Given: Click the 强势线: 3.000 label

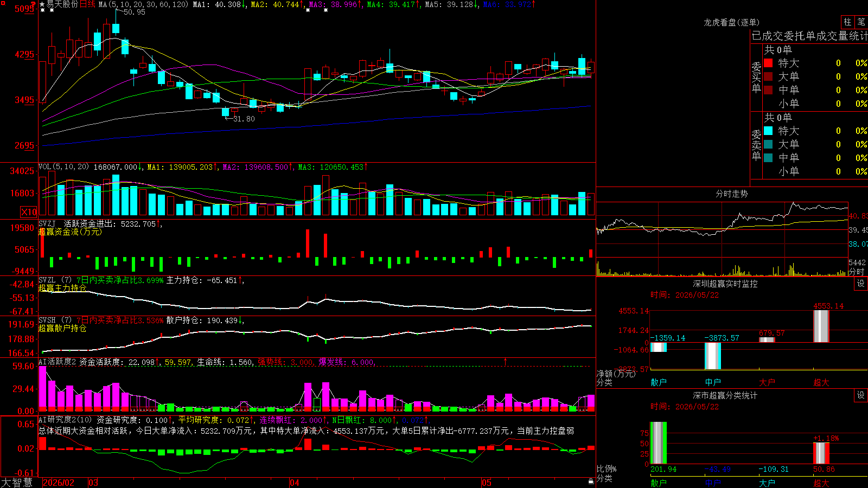Looking at the screenshot, I should (x=285, y=362).
